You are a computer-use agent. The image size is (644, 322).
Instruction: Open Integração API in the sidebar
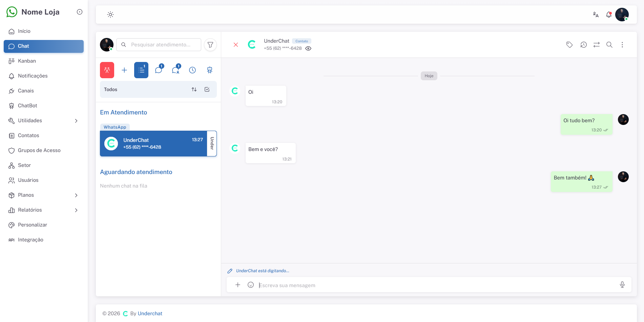pos(44,240)
